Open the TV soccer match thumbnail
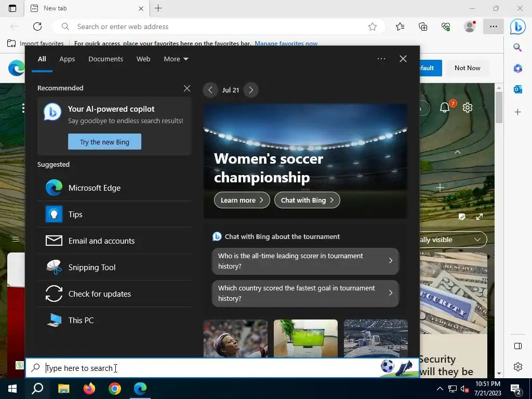The image size is (532, 399). point(305,338)
